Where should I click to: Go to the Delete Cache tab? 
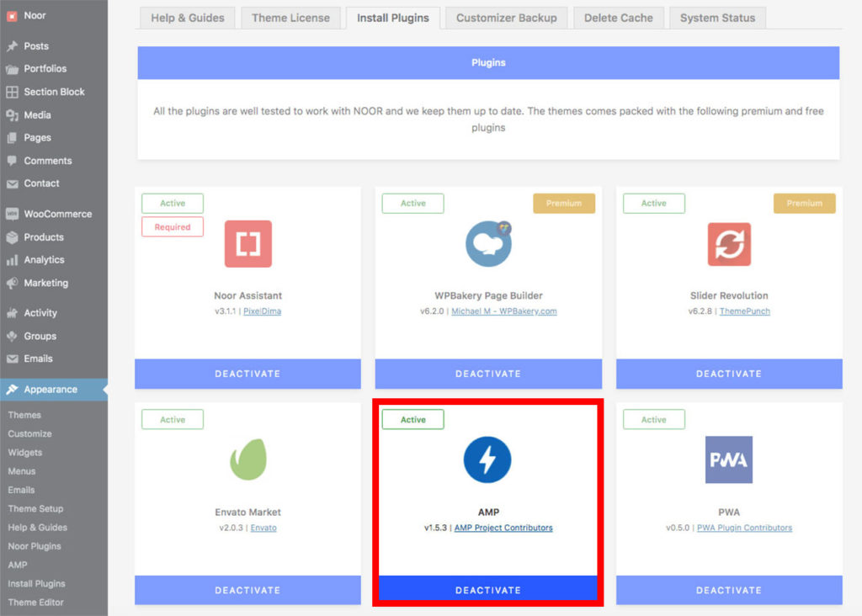(619, 18)
